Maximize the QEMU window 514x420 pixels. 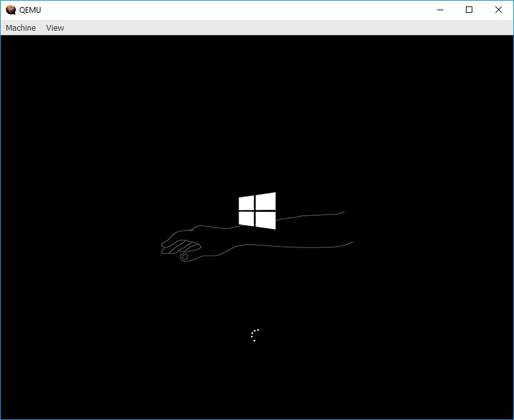(469, 10)
